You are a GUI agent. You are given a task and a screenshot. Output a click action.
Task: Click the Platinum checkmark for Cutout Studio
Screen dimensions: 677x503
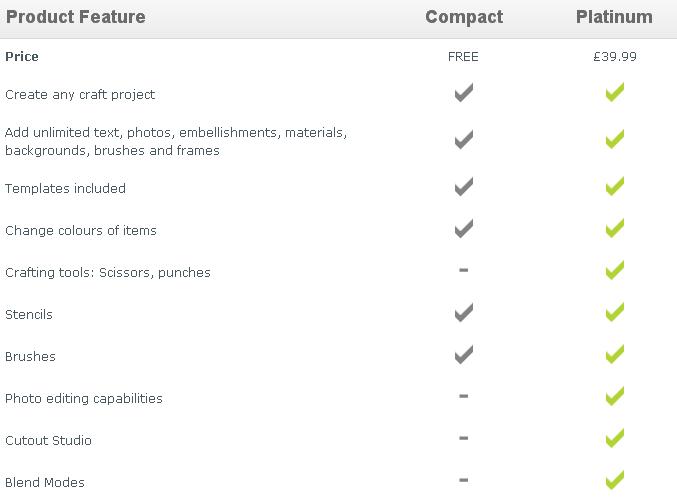click(x=615, y=439)
